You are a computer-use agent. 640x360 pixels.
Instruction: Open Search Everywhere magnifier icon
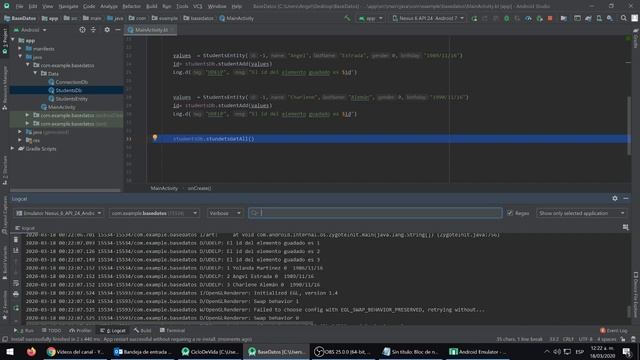[x=623, y=18]
